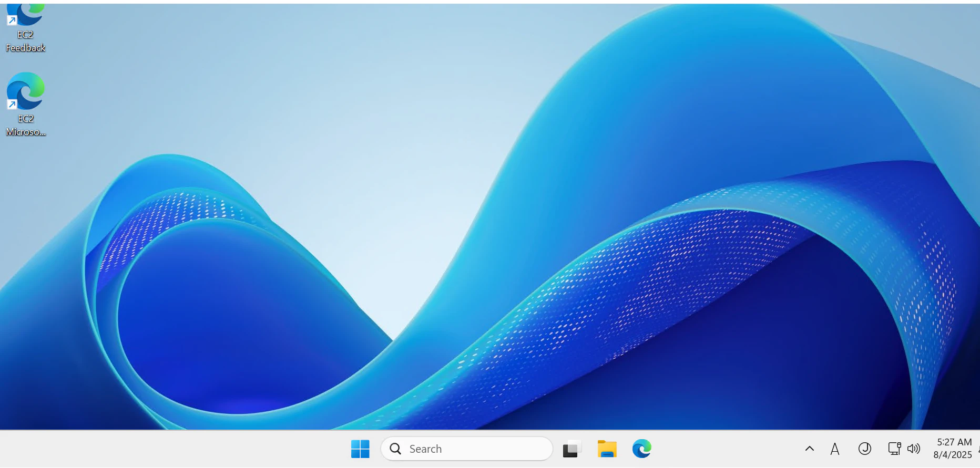Open Task View from the taskbar

[571, 449]
